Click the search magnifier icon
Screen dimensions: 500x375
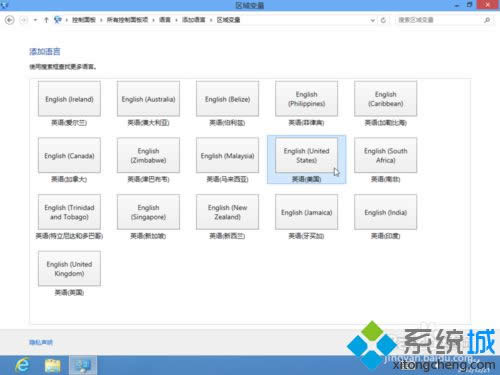coord(487,20)
